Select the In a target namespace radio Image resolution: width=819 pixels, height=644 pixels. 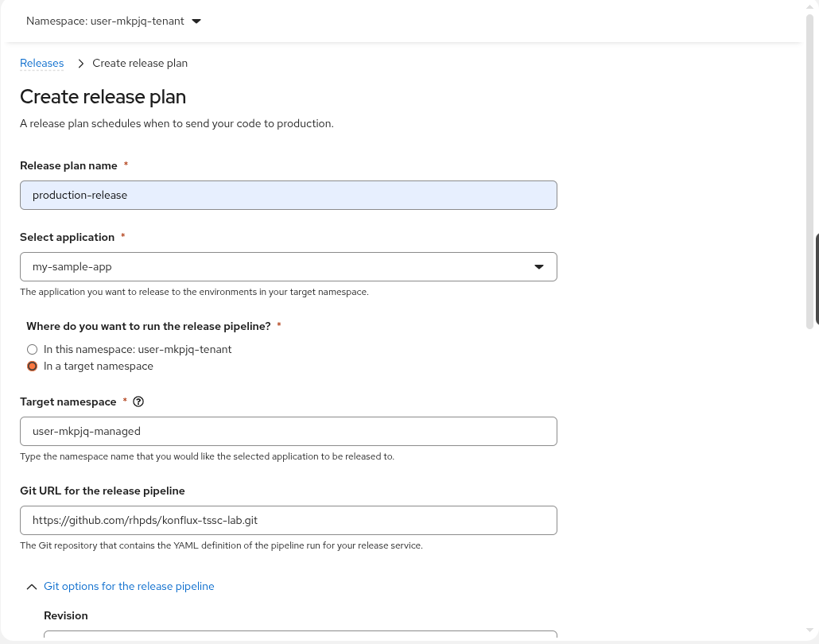pos(33,367)
